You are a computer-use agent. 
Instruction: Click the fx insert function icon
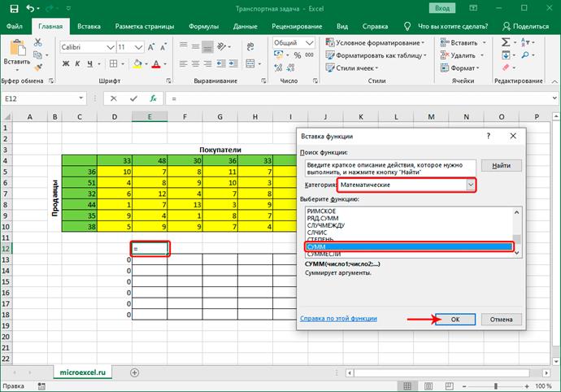(x=153, y=98)
